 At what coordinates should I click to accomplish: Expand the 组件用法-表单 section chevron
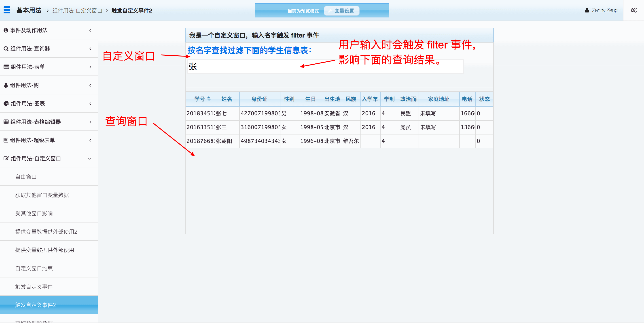(x=90, y=67)
